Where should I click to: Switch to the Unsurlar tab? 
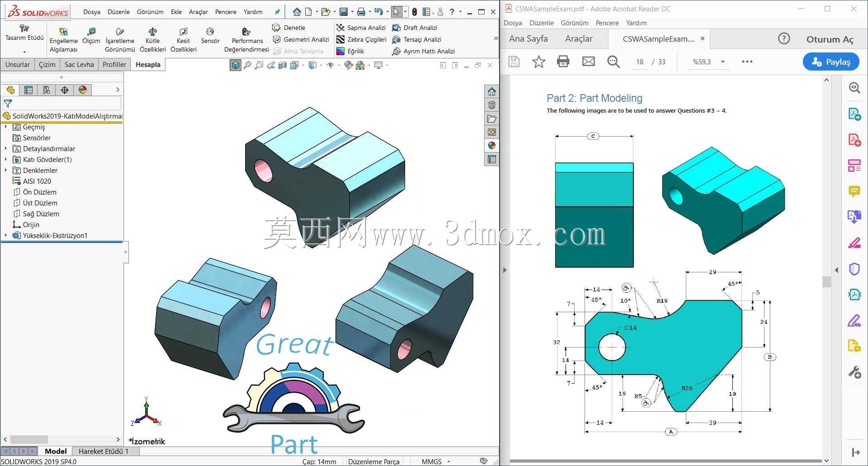pos(18,64)
